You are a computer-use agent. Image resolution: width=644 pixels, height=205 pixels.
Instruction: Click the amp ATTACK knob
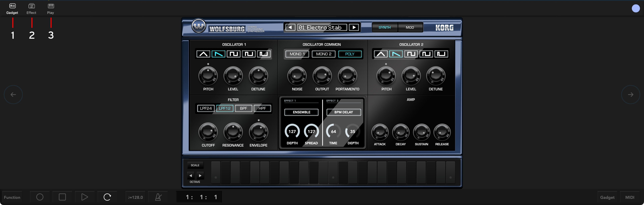pyautogui.click(x=380, y=132)
